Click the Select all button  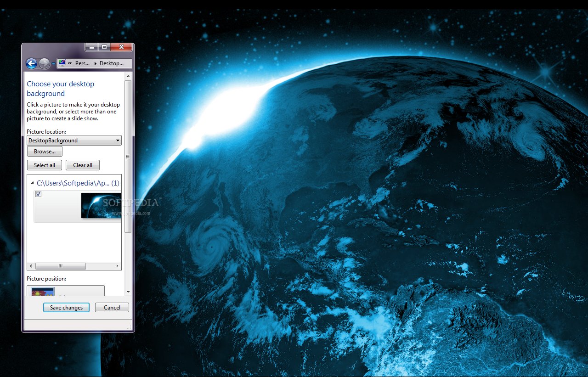[x=45, y=165]
